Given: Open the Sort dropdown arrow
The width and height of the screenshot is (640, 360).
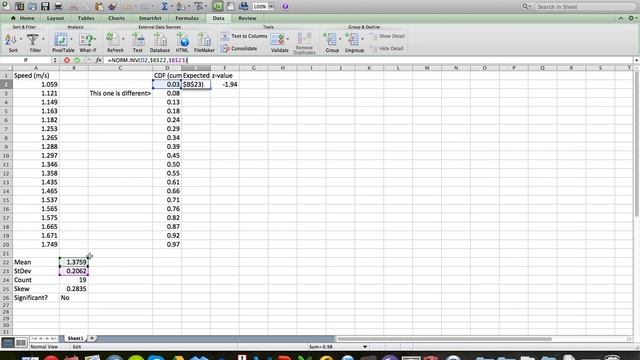Looking at the screenshot, I should click(20, 40).
